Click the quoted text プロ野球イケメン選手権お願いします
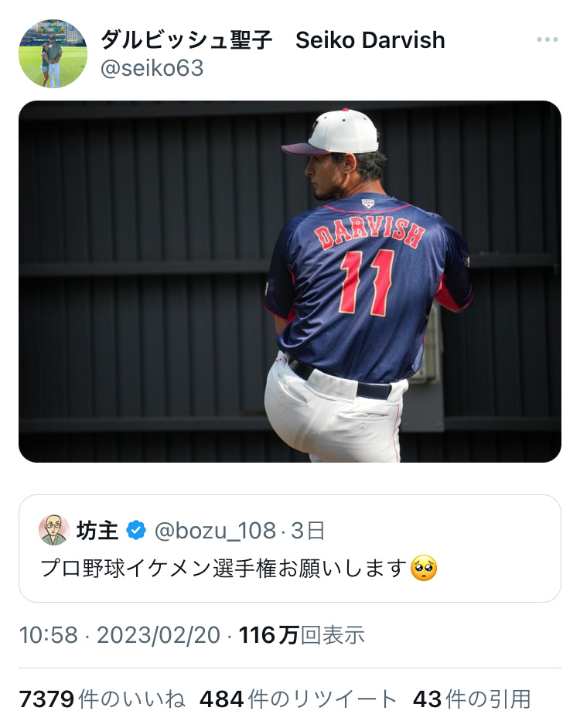Screen dimensions: 580x728 [224, 569]
